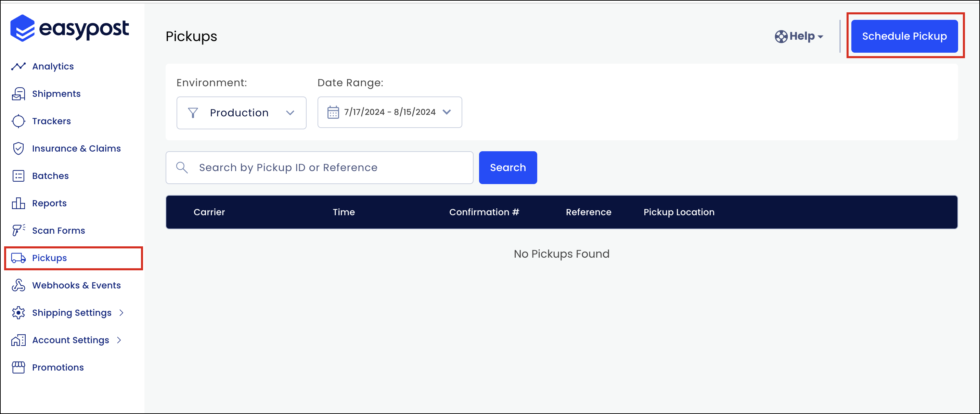Click the calendar icon in Date Range
The image size is (980, 414).
click(333, 112)
